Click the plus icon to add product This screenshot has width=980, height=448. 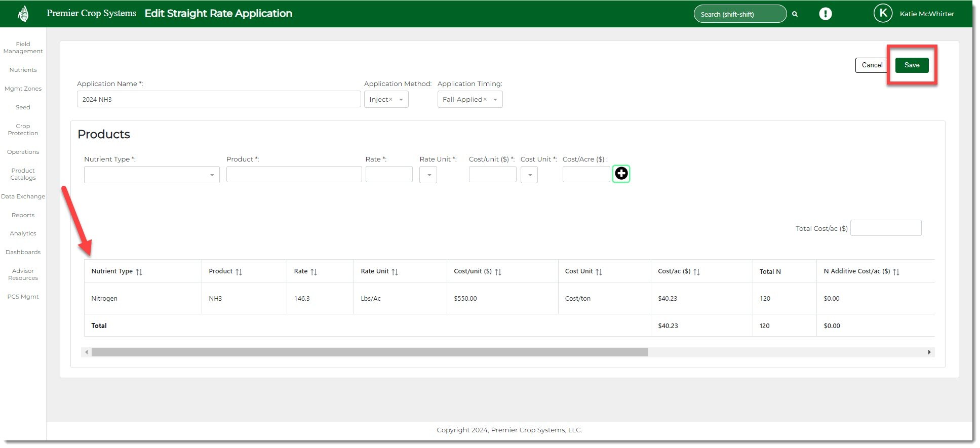(x=621, y=174)
